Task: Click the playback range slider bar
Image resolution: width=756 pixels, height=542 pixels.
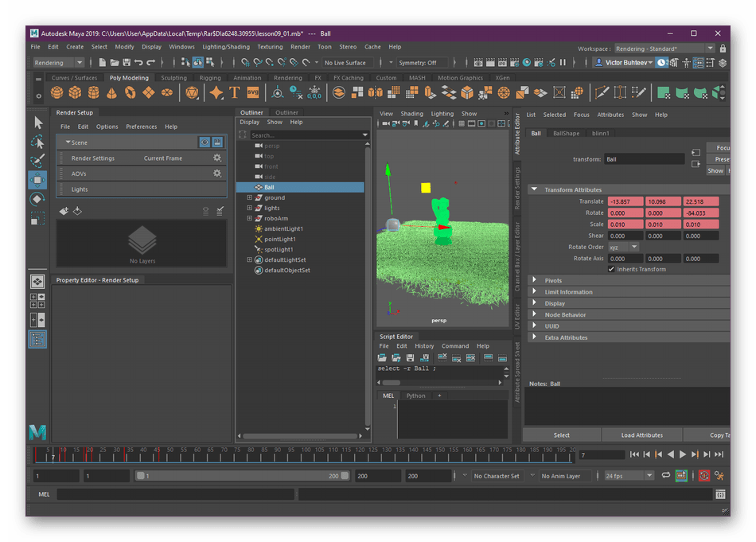Action: (x=243, y=476)
